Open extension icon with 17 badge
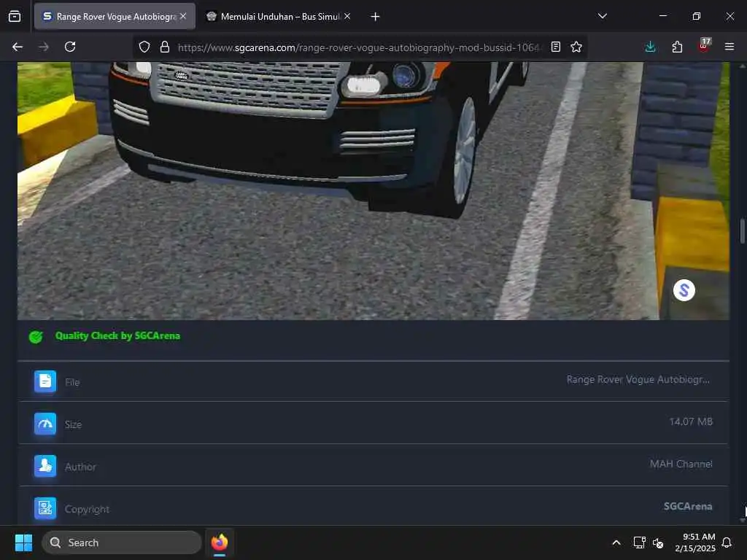Screen dimensions: 747x560 click(x=704, y=46)
